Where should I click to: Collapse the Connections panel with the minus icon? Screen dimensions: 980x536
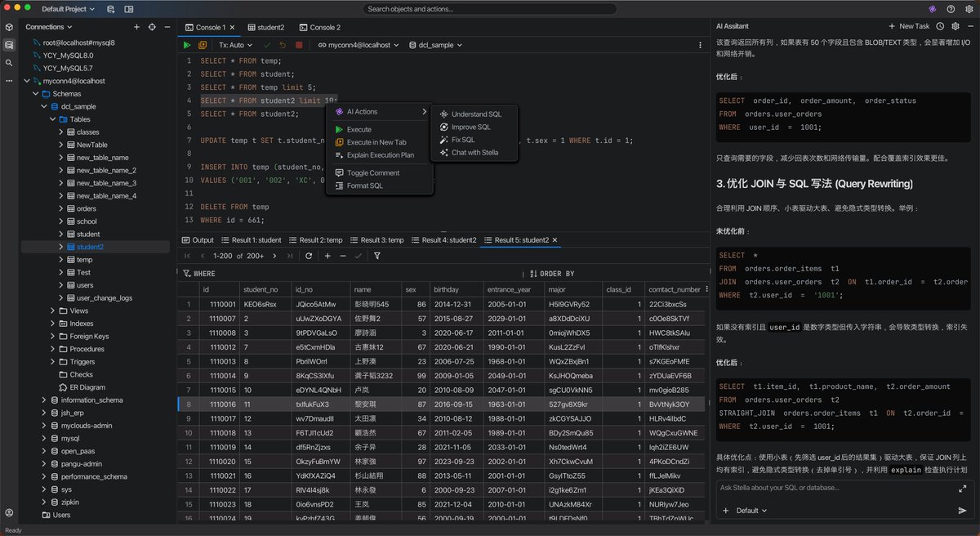167,27
